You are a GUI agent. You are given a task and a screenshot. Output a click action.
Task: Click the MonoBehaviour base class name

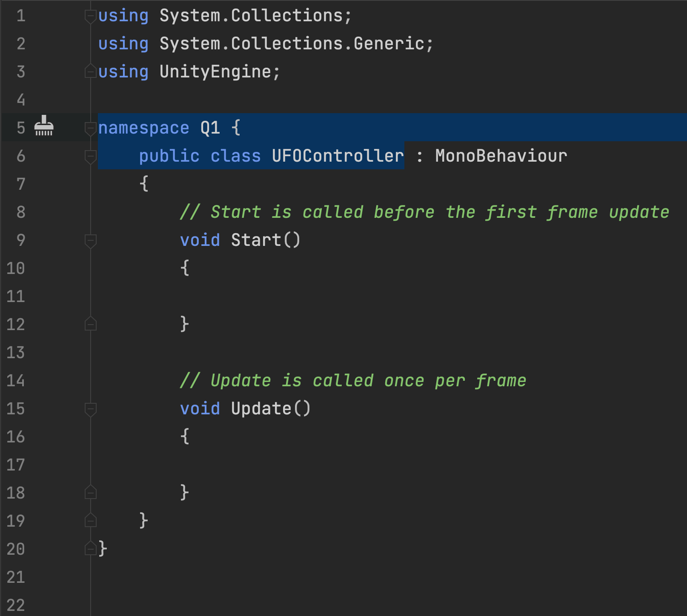[501, 156]
